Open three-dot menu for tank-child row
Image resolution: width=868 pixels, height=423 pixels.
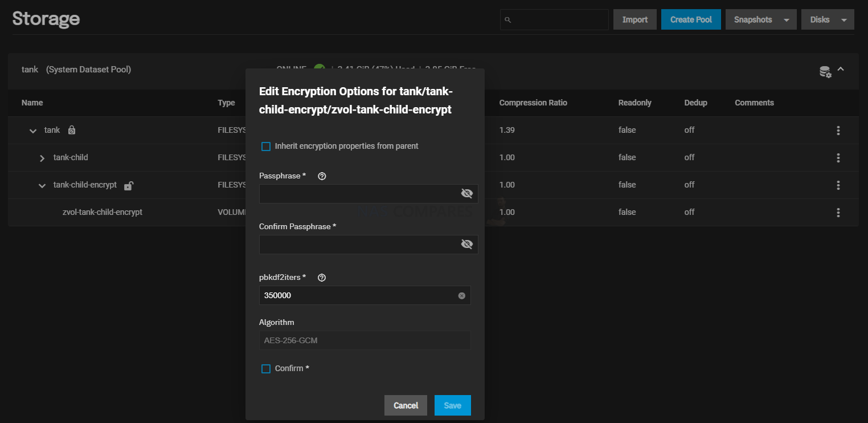838,158
